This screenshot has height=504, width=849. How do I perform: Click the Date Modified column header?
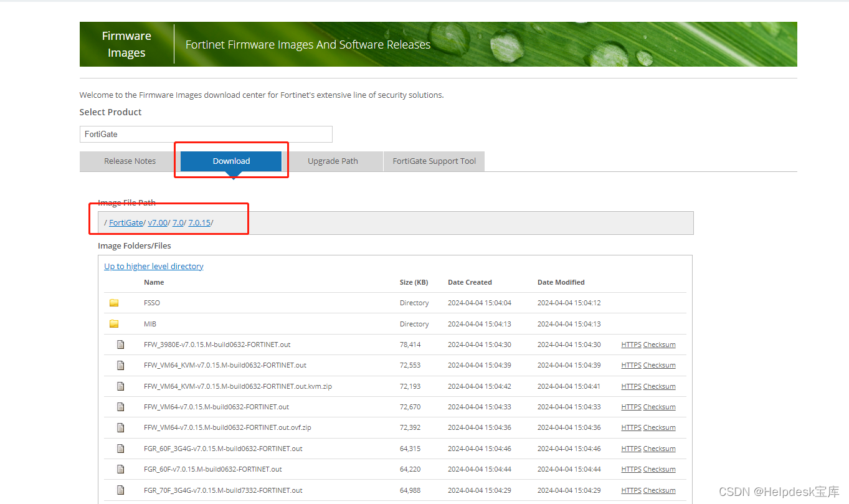tap(561, 282)
